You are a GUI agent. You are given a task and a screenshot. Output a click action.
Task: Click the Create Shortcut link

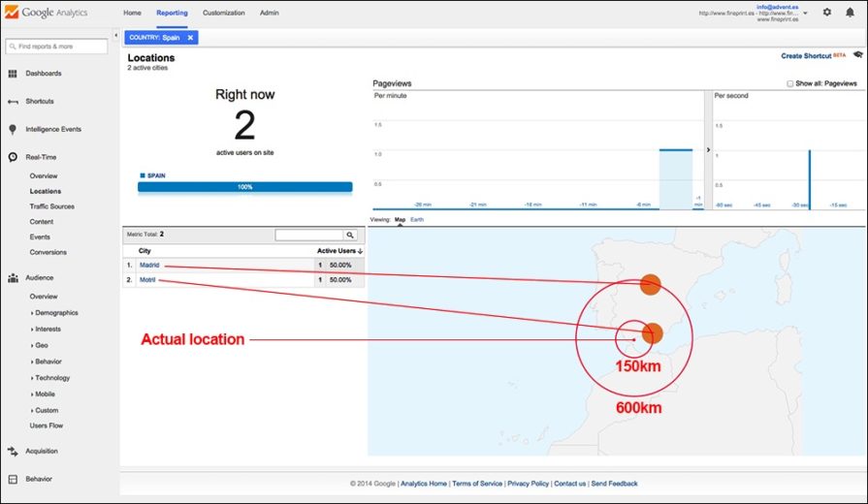click(x=806, y=56)
